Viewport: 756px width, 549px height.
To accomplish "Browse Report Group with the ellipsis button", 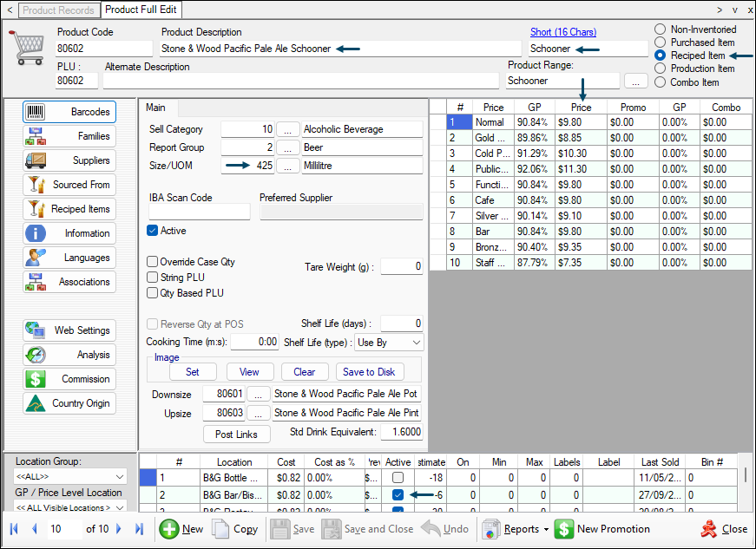I will [x=288, y=147].
